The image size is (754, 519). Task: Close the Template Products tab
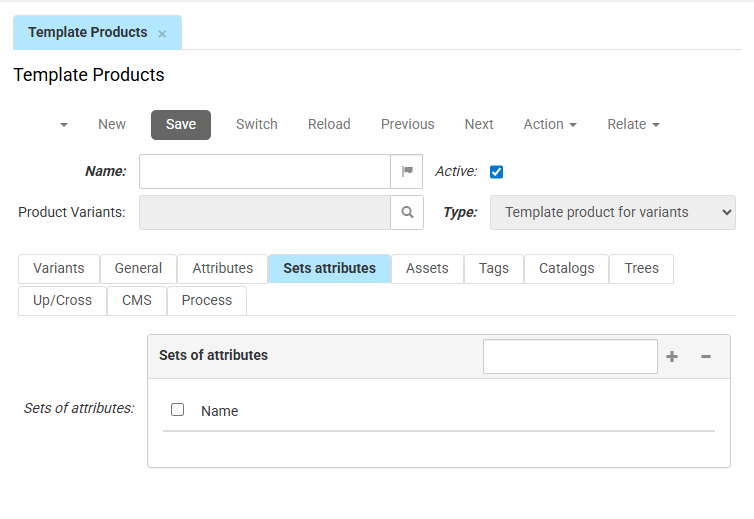(x=162, y=34)
